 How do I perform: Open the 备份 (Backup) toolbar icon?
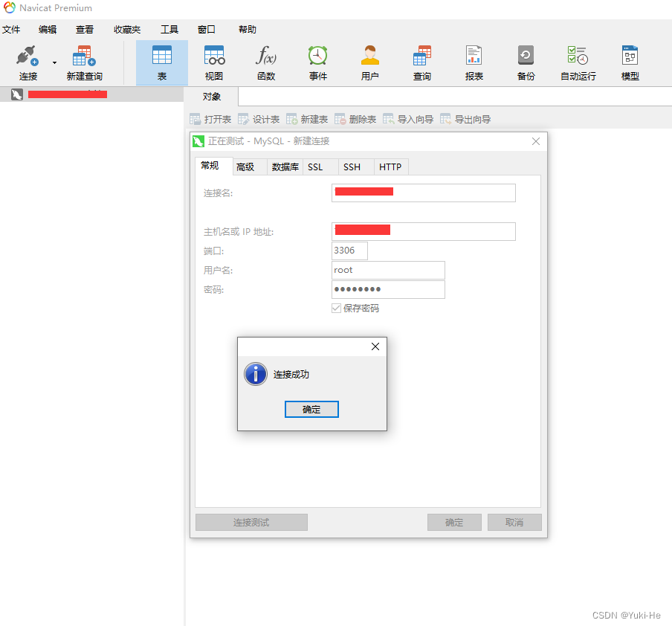[526, 62]
